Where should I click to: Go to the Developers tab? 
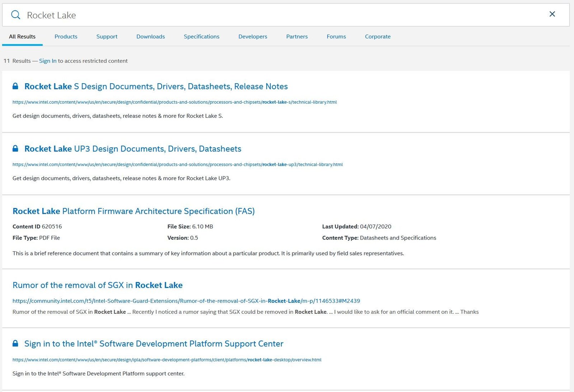(x=253, y=37)
